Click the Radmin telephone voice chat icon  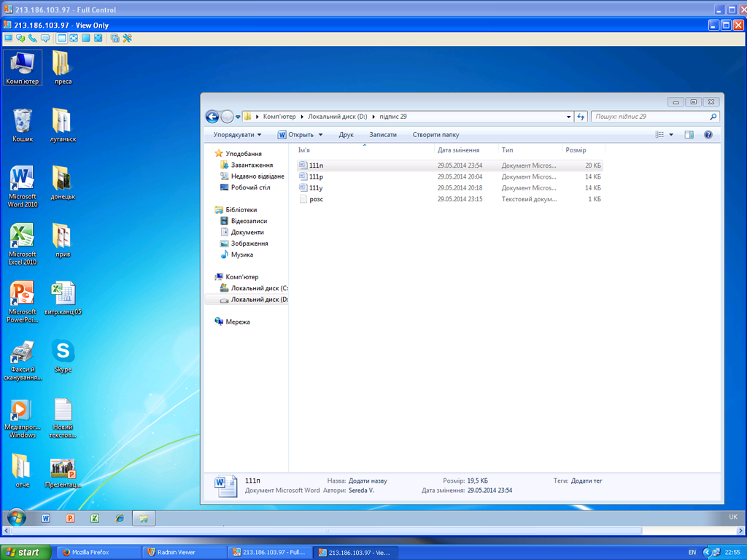point(33,38)
